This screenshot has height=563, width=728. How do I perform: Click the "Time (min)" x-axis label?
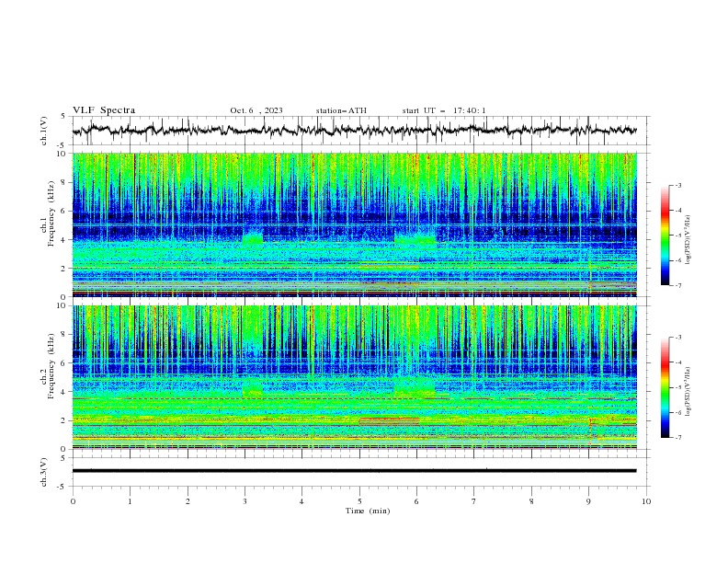point(368,511)
